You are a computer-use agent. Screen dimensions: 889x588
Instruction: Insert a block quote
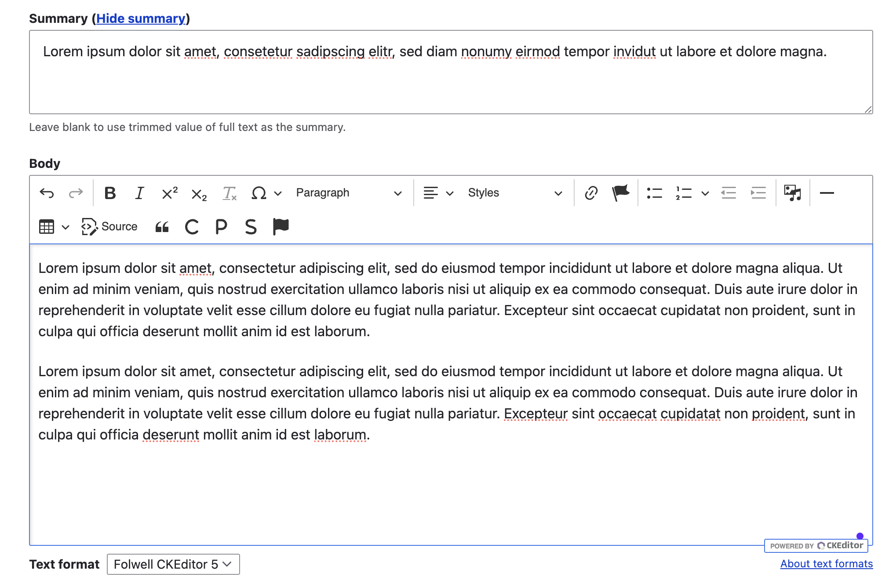coord(162,227)
